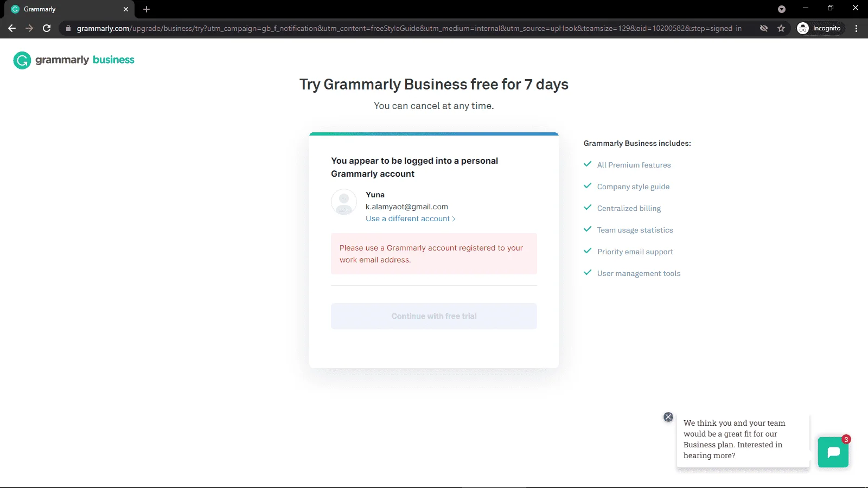Image resolution: width=868 pixels, height=488 pixels.
Task: Click the Incognito profile indicator
Action: [819, 28]
